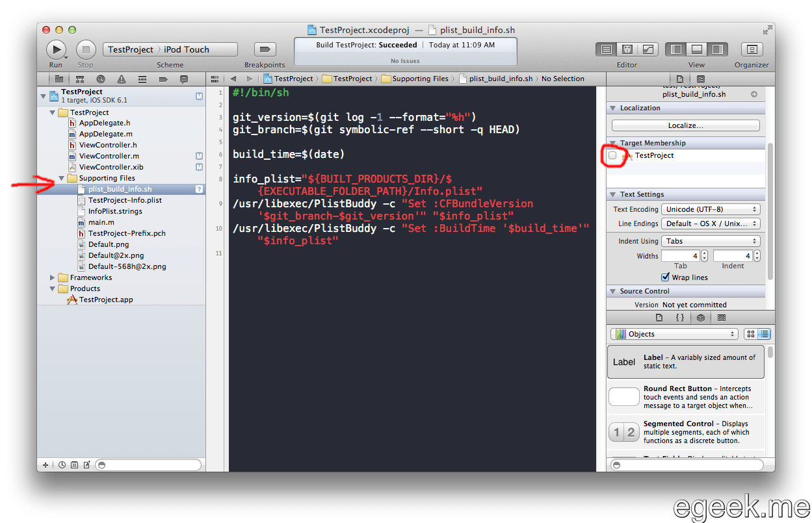812x523 pixels.
Task: Toggle the Wrap lines setting
Action: point(664,277)
